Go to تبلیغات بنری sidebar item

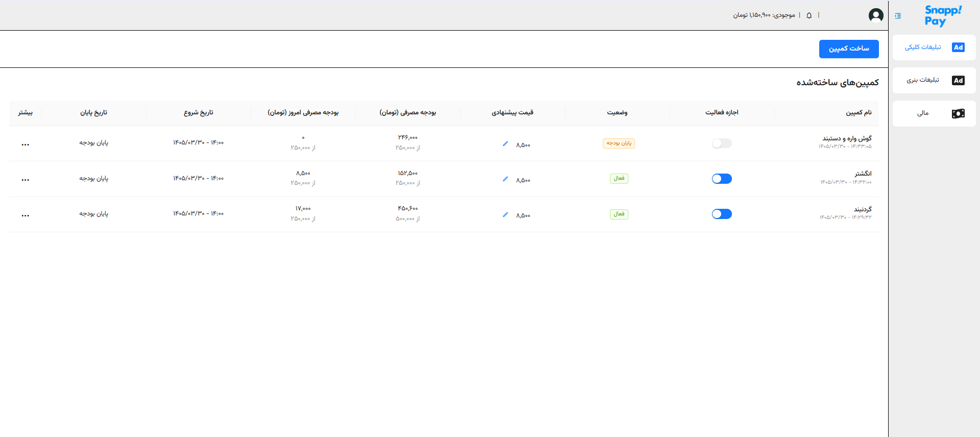(x=934, y=80)
